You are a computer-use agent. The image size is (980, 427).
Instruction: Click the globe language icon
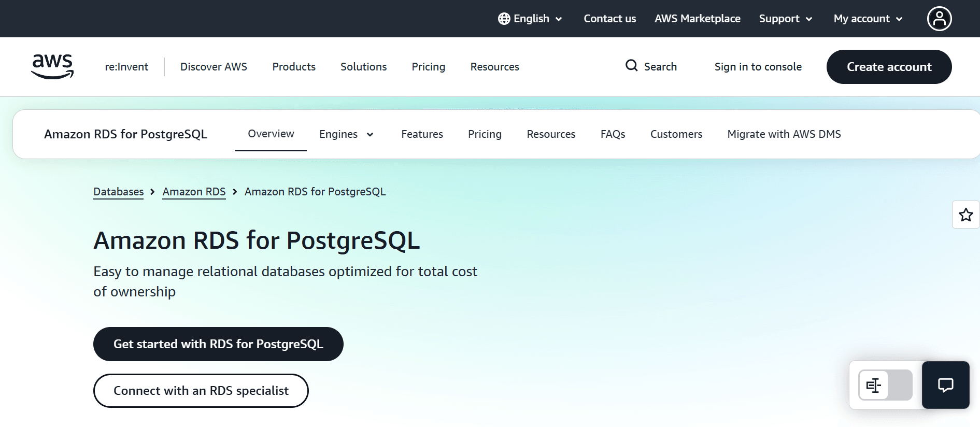(504, 19)
